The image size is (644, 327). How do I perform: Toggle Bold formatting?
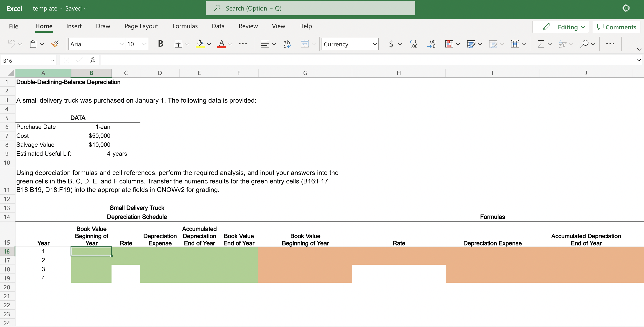pos(161,44)
